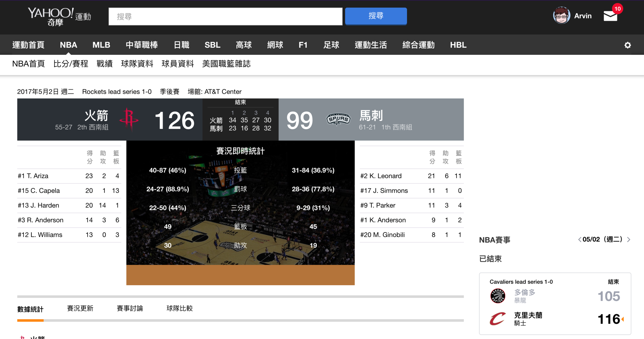Open the 賽事討論 tab

click(130, 308)
